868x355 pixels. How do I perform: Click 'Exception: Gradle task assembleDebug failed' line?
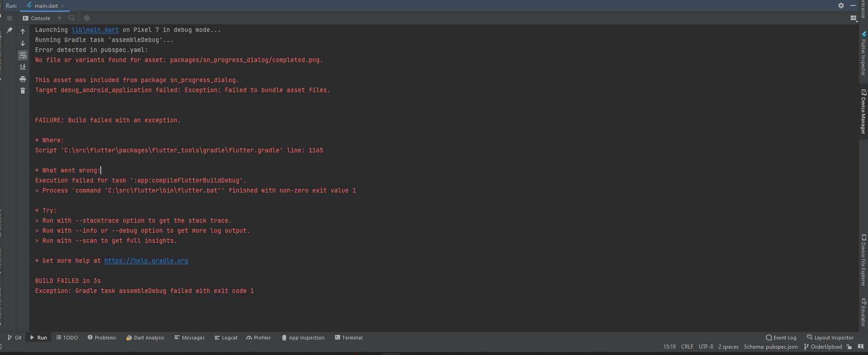[x=145, y=291]
